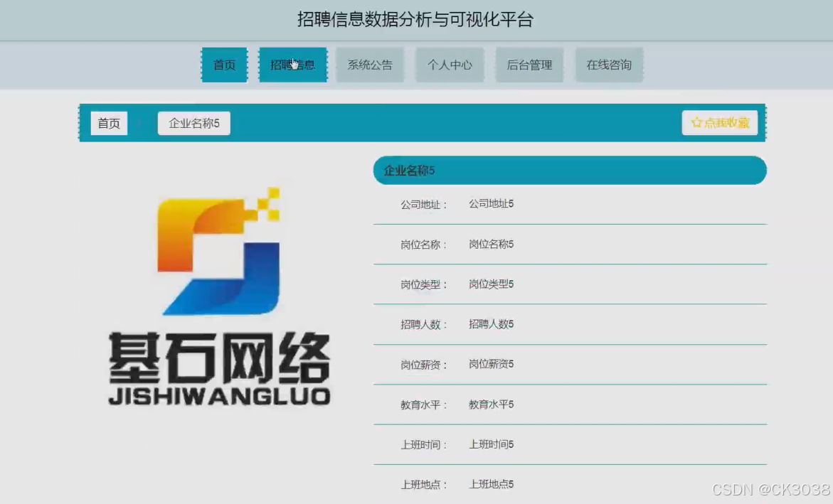Screen dimensions: 833x504
Task: Click the 企业名称5 title header bar
Action: [x=570, y=171]
